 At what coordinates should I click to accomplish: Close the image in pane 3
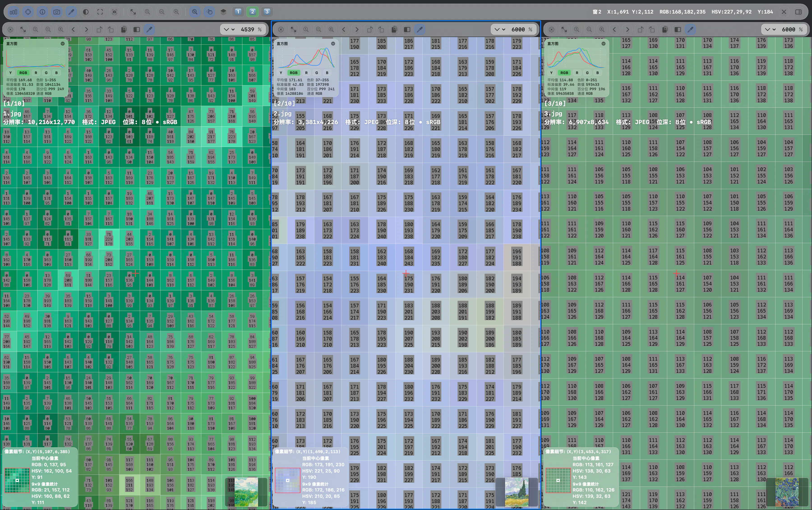pyautogui.click(x=551, y=29)
